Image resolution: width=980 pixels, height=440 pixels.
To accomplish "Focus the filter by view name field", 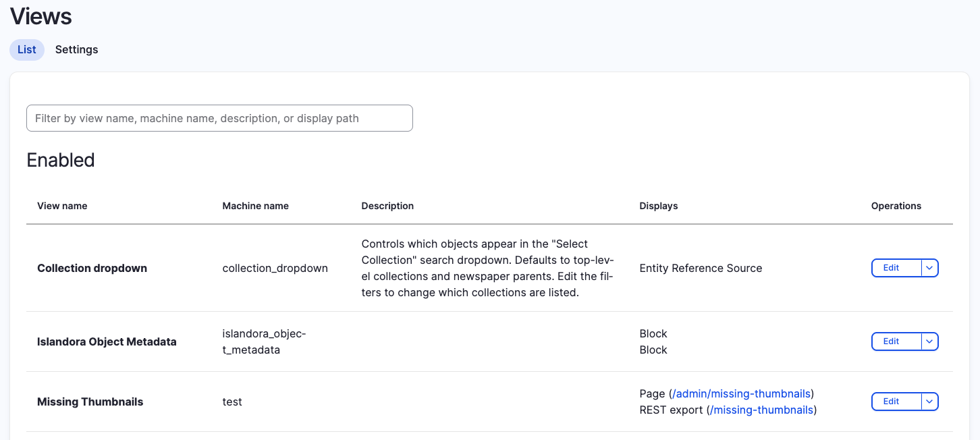I will click(219, 118).
